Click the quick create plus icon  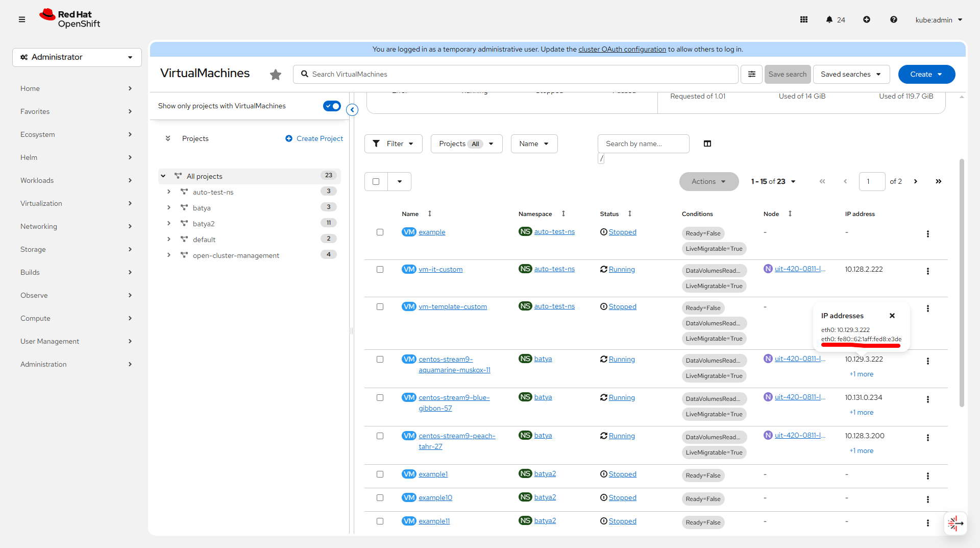867,20
